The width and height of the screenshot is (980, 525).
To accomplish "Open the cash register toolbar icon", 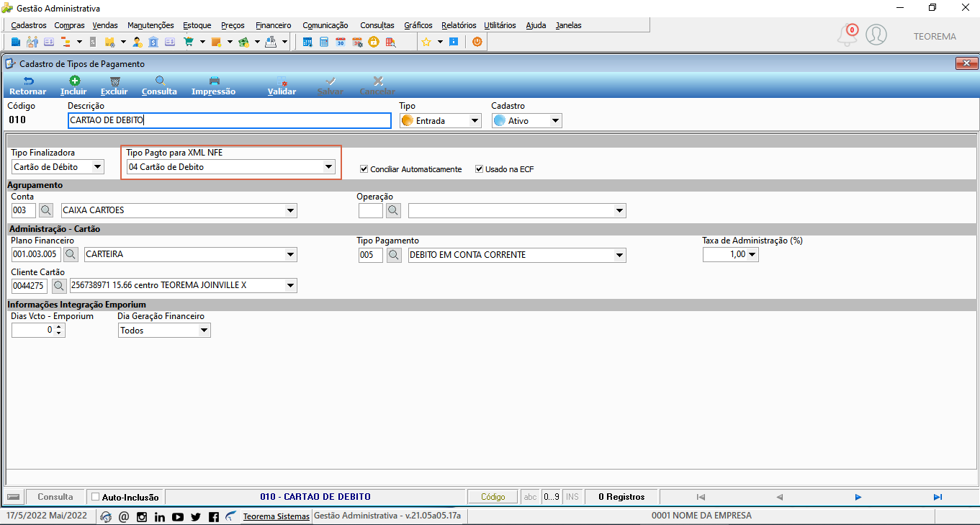I will pos(271,42).
